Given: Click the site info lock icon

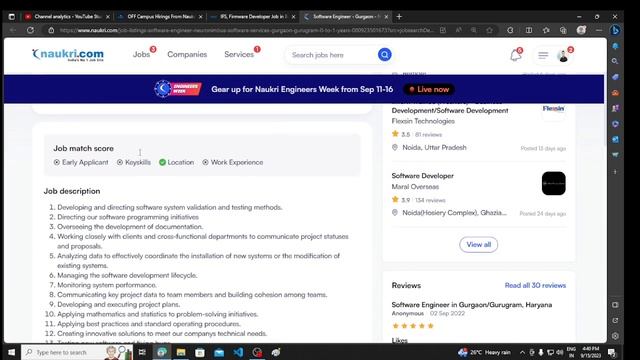Looking at the screenshot, I should [x=51, y=30].
